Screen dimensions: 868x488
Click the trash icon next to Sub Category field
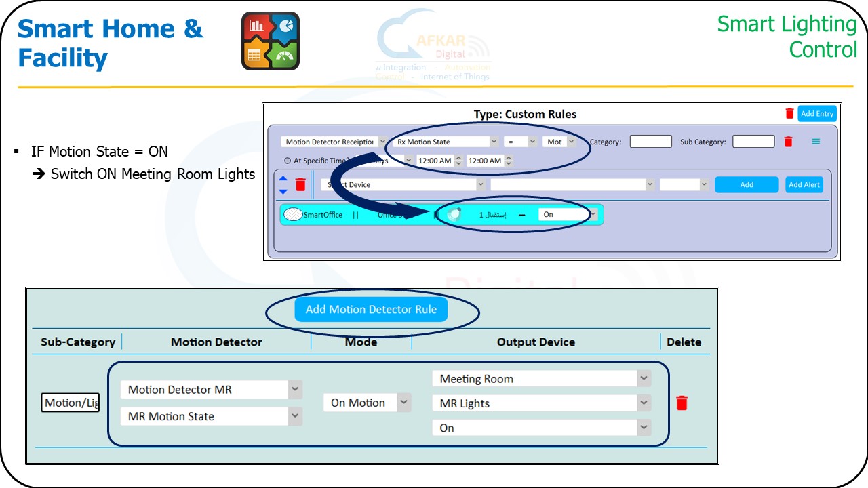pos(788,142)
